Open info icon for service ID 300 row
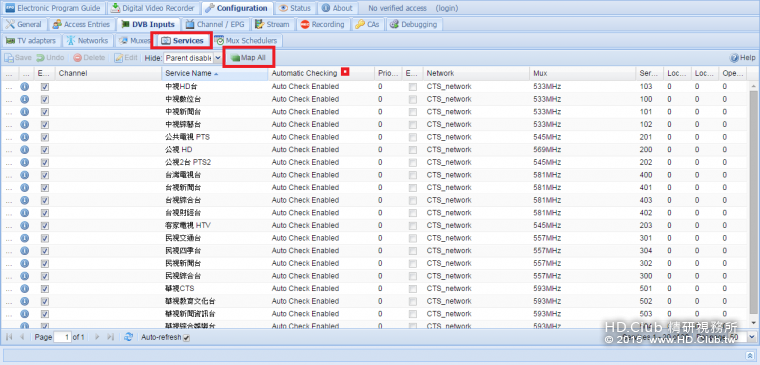The width and height of the screenshot is (760, 365). click(x=24, y=276)
